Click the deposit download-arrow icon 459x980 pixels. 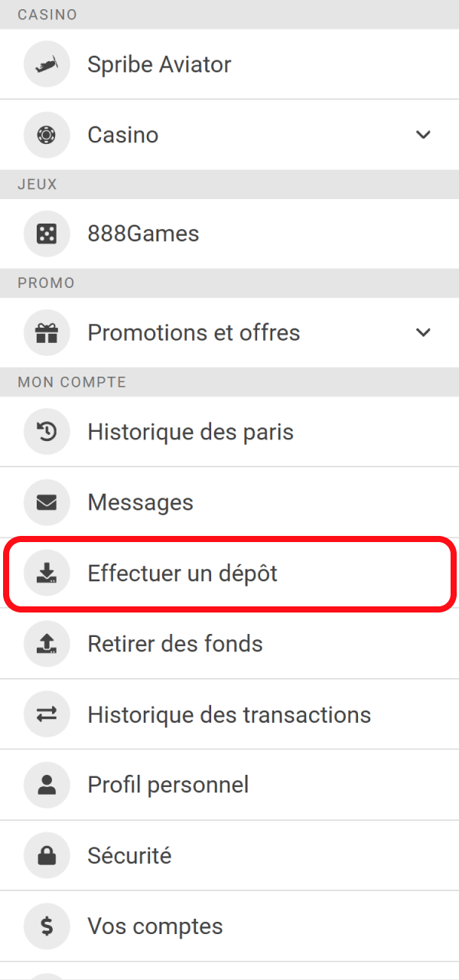47,573
